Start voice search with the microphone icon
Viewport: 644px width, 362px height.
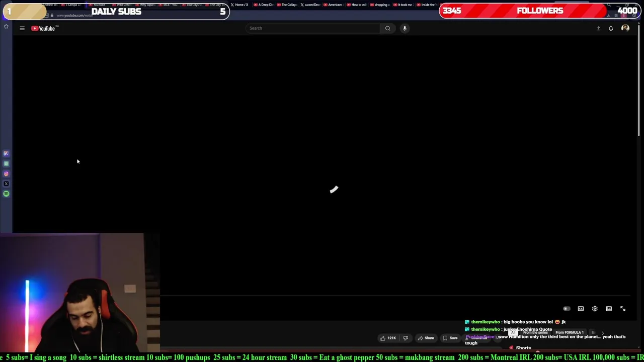(405, 28)
